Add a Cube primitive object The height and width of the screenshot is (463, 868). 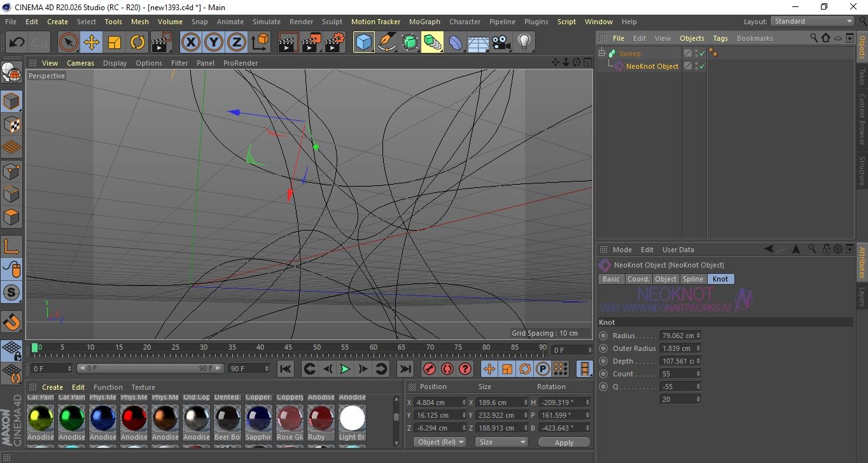(x=364, y=43)
